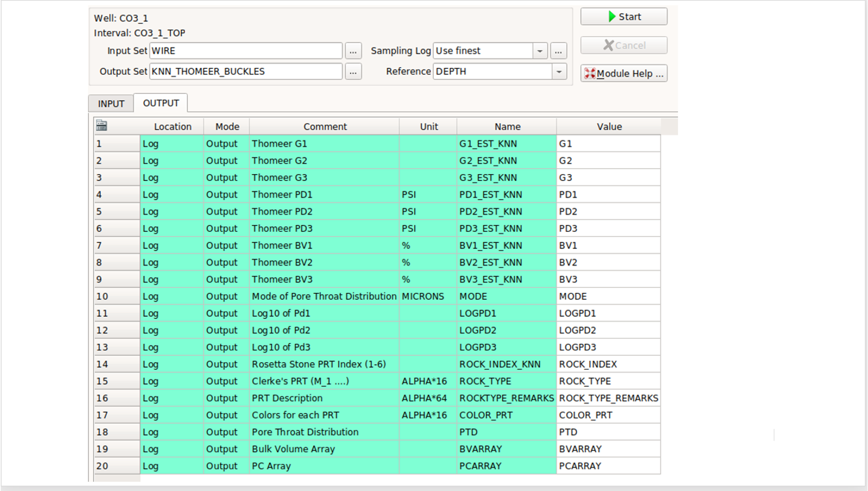Click the PD2_EST_KNN name cell
The width and height of the screenshot is (868, 491).
tap(507, 212)
